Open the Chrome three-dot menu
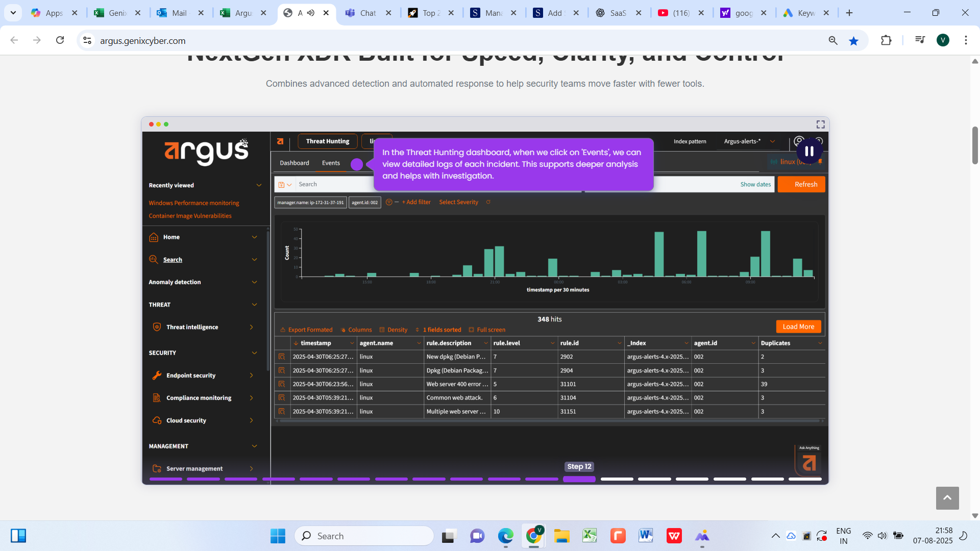980x551 pixels. 966,40
